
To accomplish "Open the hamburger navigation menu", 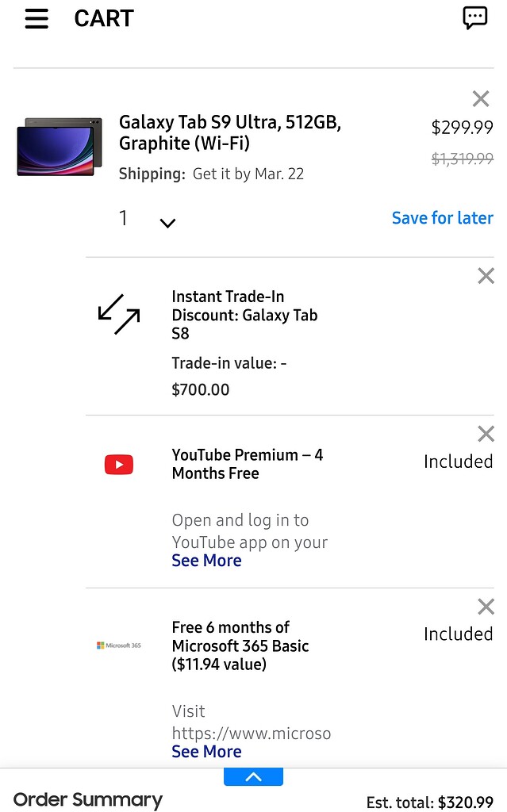I will [36, 18].
